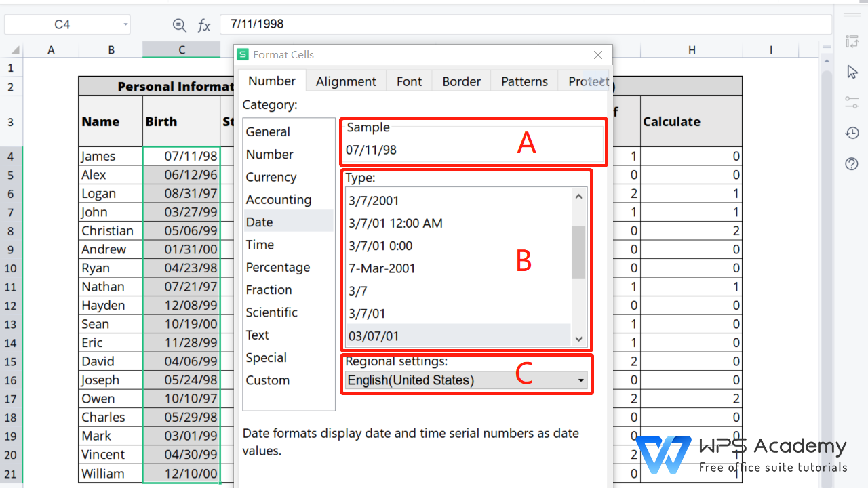Click the Help question mark icon in sidebar

pyautogui.click(x=852, y=163)
